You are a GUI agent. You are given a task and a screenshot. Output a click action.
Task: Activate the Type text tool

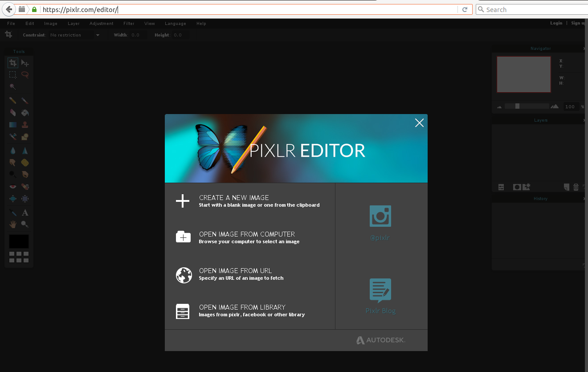(x=25, y=213)
